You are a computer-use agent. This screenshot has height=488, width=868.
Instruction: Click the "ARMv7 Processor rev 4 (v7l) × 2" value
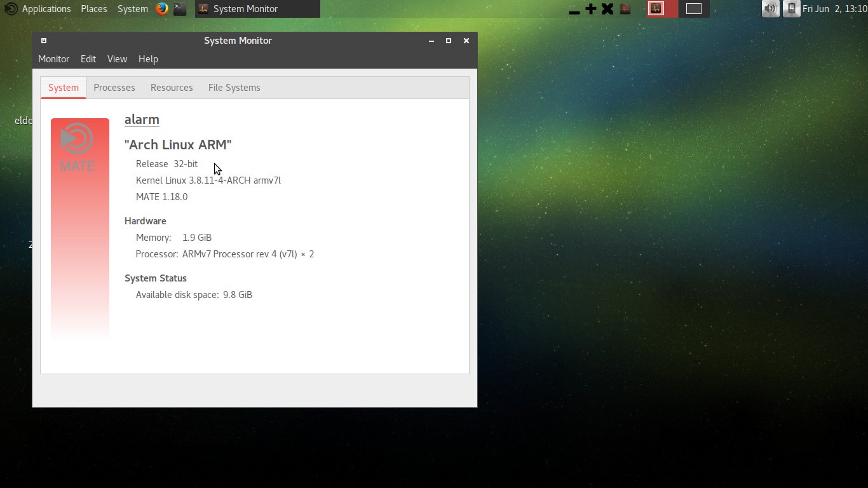click(x=248, y=254)
